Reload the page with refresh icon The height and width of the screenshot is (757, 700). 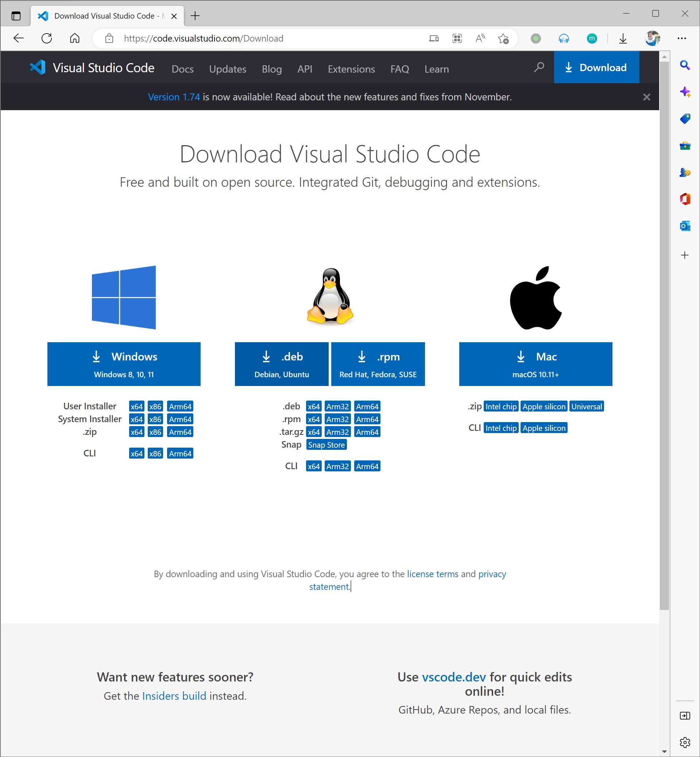point(47,38)
